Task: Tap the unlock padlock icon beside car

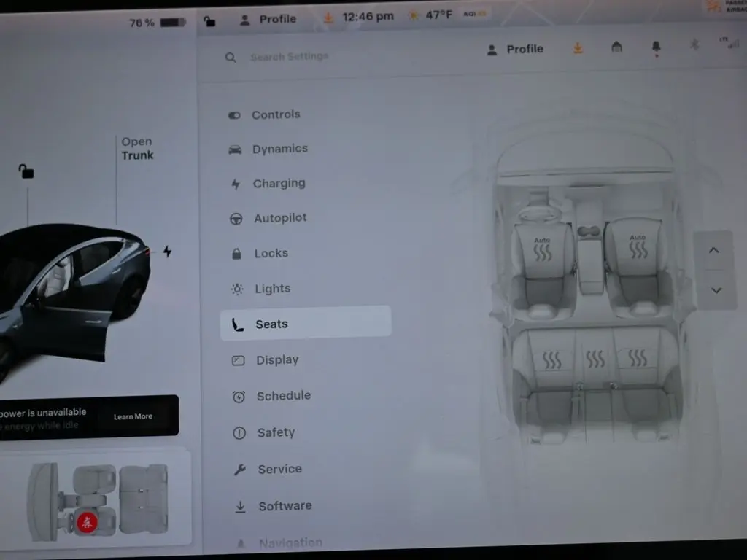Action: tap(26, 171)
